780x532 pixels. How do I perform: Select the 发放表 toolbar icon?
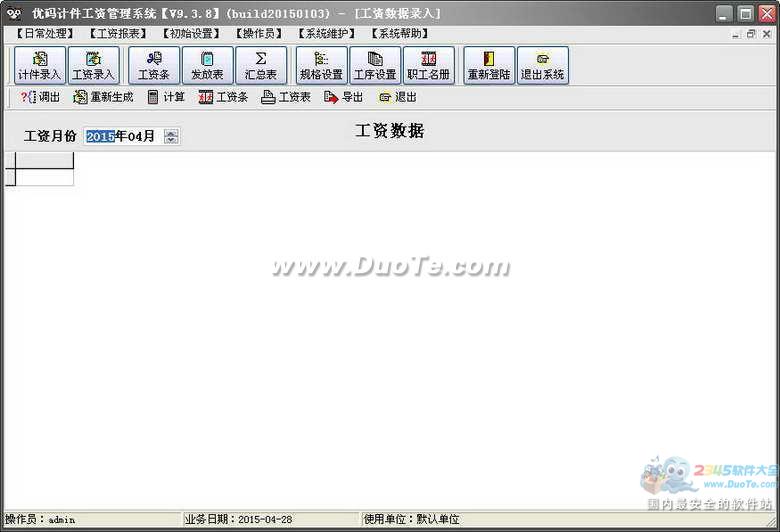coord(208,66)
